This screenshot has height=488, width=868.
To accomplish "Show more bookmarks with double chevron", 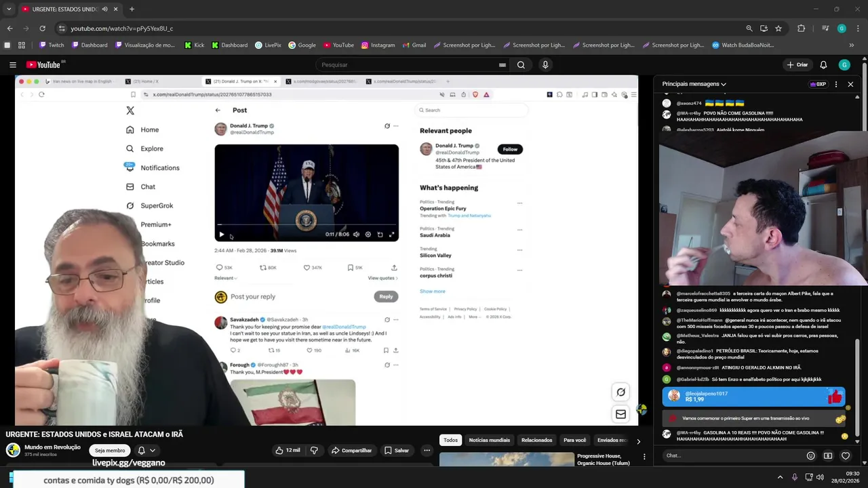I will (852, 45).
